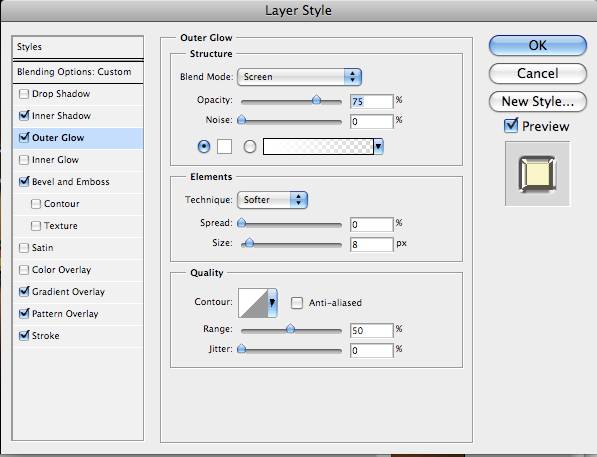Open the Contour curve picker thumbnail
Viewport: 597px width, 457px height.
click(253, 303)
